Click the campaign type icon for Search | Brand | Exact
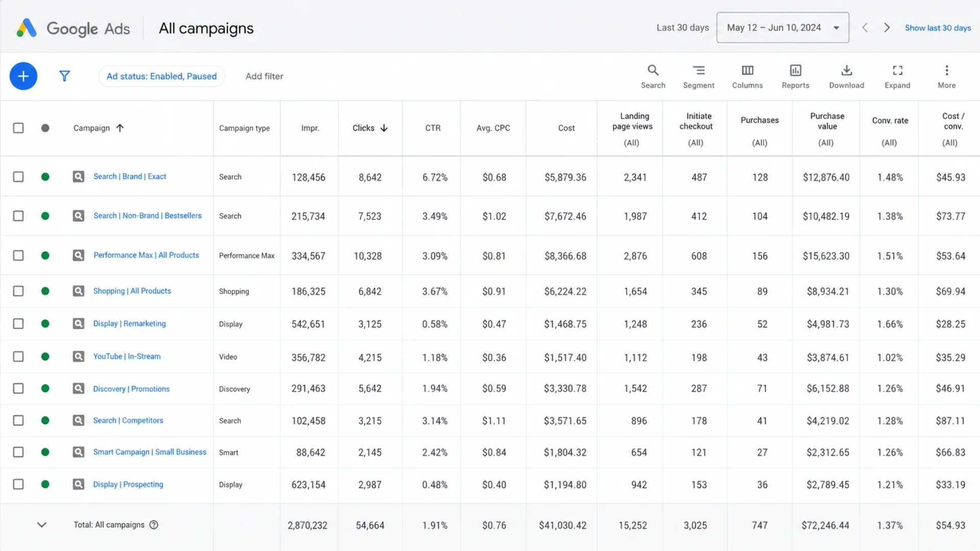 (78, 177)
